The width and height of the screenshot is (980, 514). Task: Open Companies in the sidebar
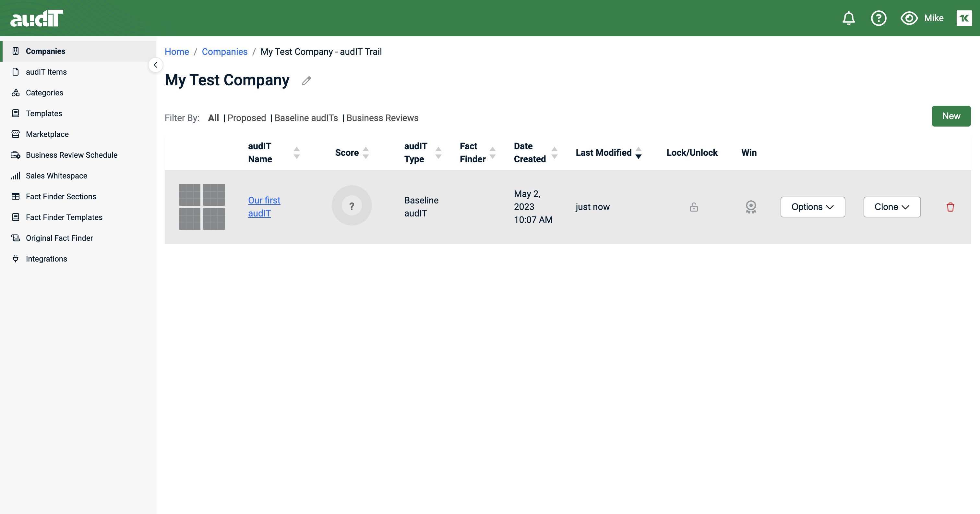78,51
